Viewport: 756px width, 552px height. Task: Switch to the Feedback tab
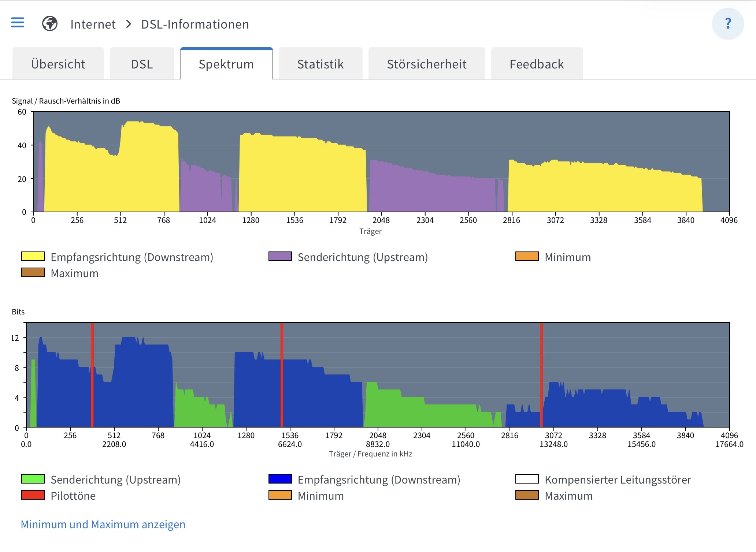click(537, 64)
